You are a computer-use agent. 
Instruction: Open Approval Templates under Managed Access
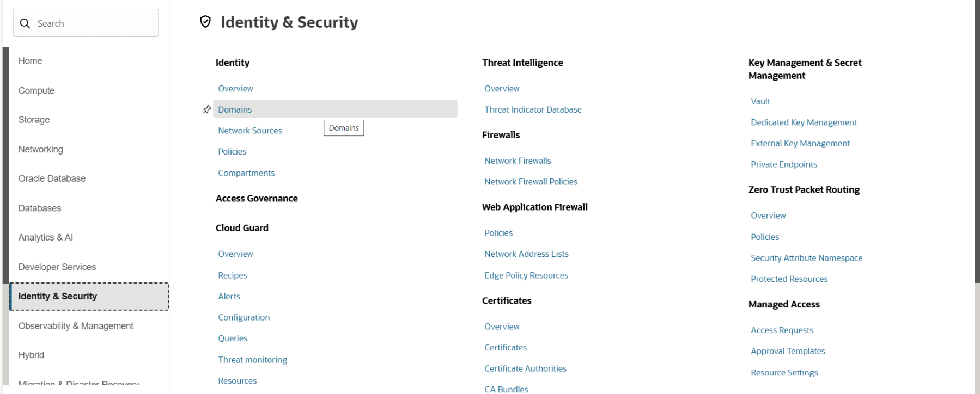point(788,351)
